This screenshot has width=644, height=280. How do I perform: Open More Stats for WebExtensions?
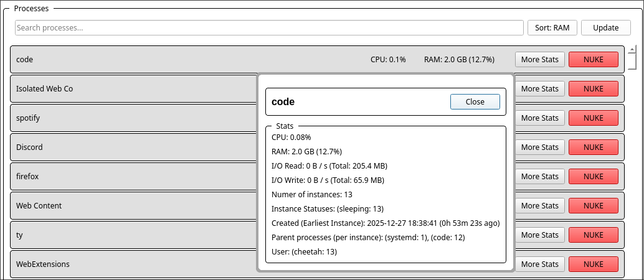click(x=539, y=264)
